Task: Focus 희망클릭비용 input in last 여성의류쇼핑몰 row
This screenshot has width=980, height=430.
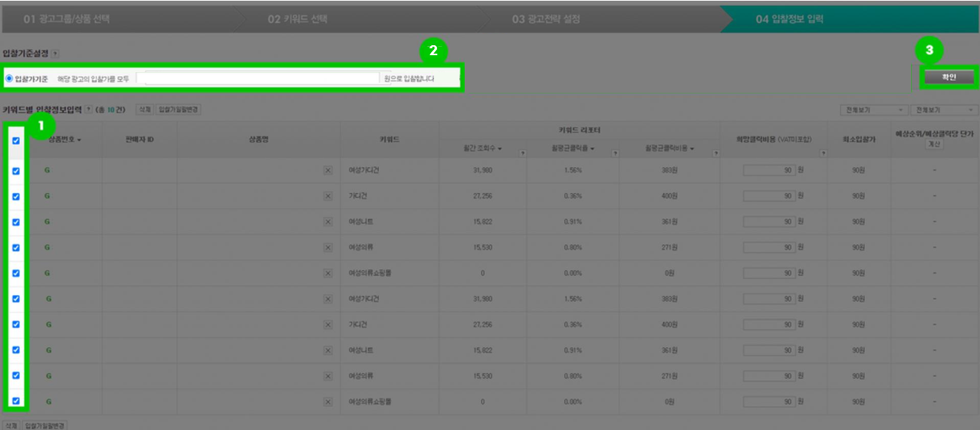Action: coord(769,402)
